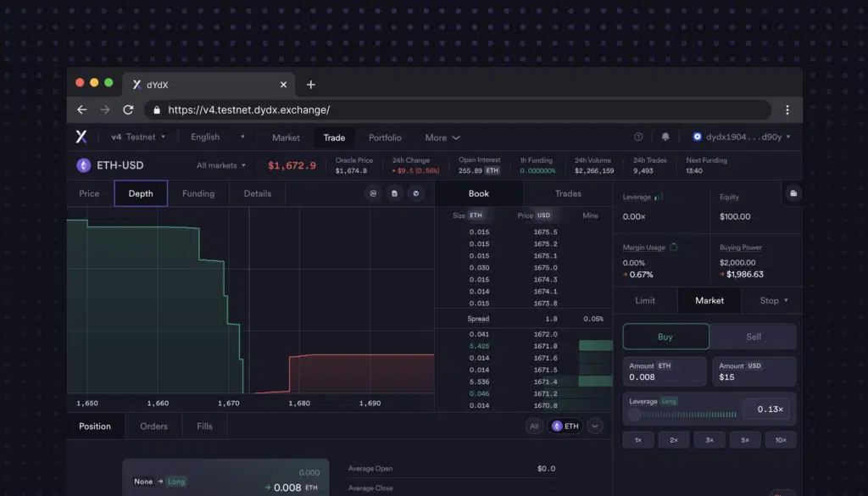Switch to the Funding tab
The width and height of the screenshot is (868, 496).
(x=198, y=193)
